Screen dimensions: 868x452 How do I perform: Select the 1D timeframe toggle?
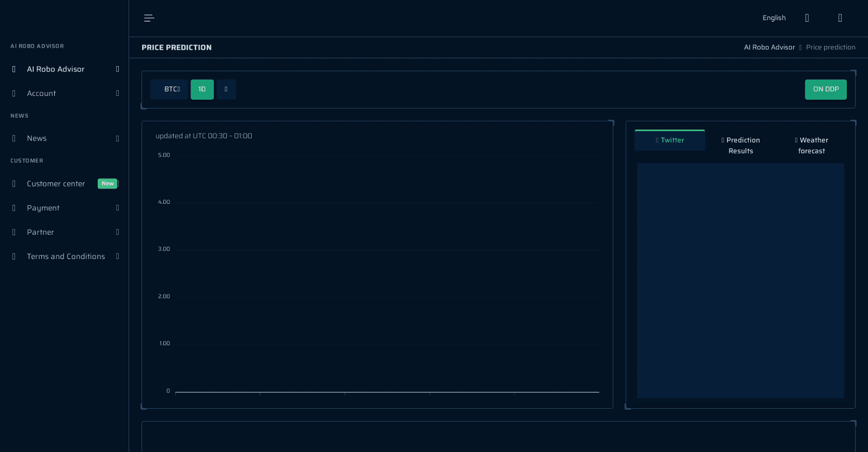coord(202,89)
